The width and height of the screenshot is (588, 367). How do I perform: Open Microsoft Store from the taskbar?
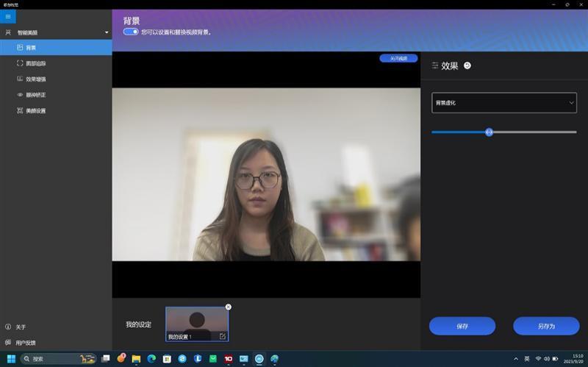coord(167,359)
